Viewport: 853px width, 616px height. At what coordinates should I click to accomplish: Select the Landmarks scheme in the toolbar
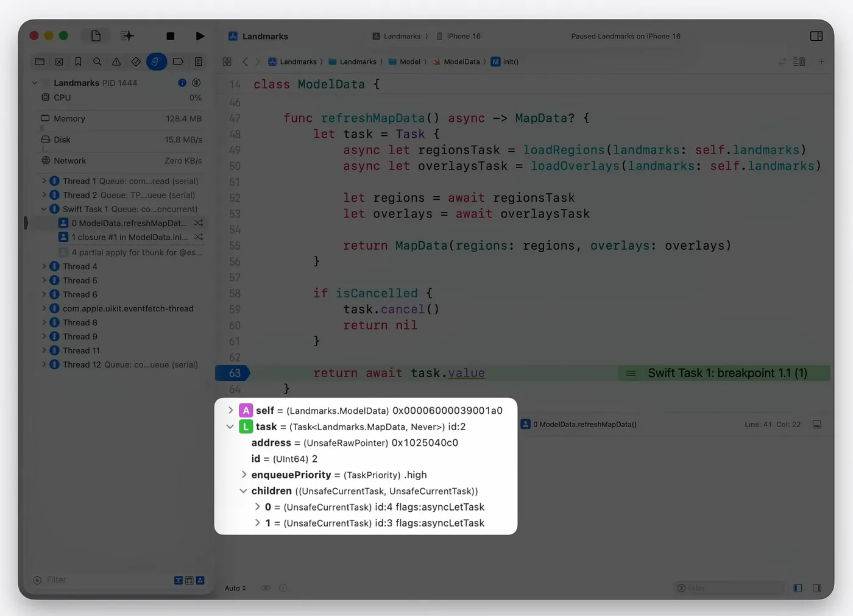(x=397, y=36)
